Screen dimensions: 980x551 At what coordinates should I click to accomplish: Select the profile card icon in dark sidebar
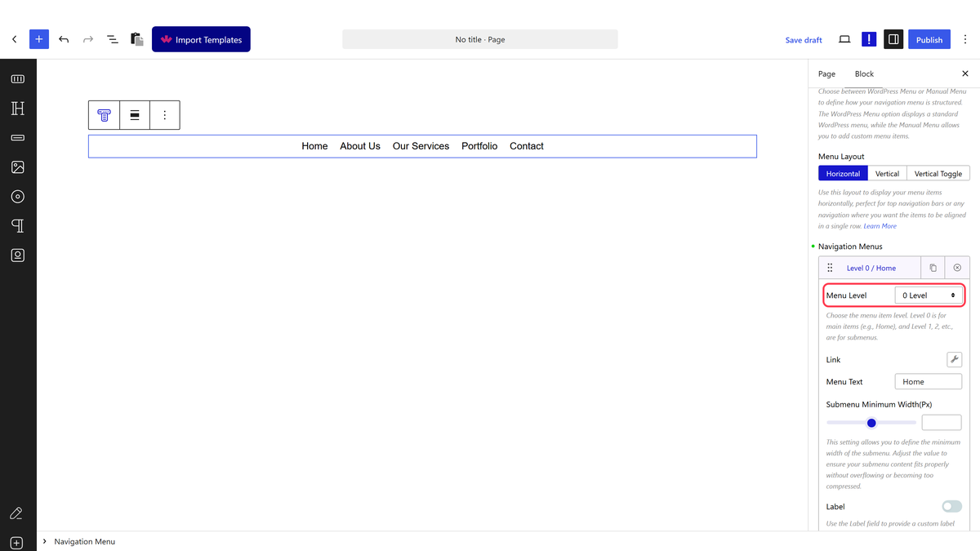18,256
